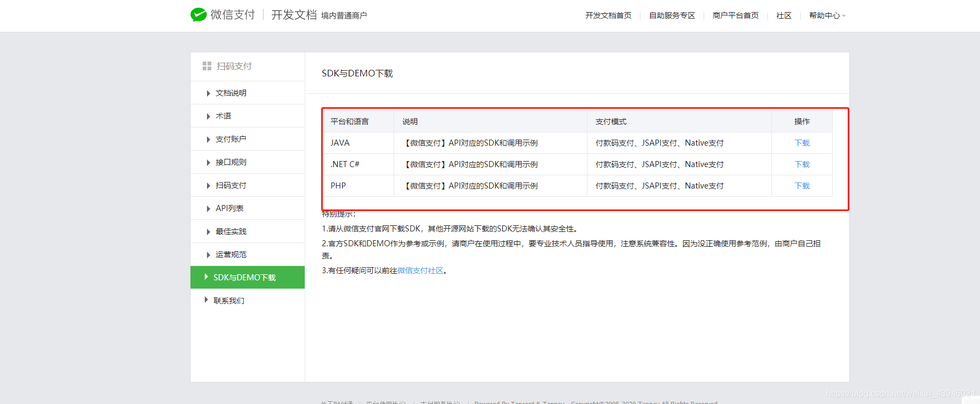Expand the 运营规范 sidebar arrow
The width and height of the screenshot is (980, 404).
click(x=208, y=255)
